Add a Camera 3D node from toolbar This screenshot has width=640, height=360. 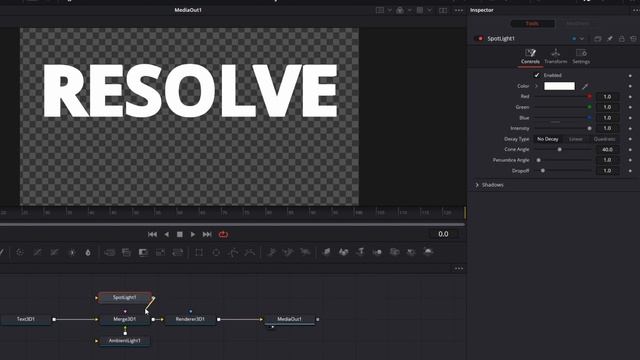tap(394, 252)
